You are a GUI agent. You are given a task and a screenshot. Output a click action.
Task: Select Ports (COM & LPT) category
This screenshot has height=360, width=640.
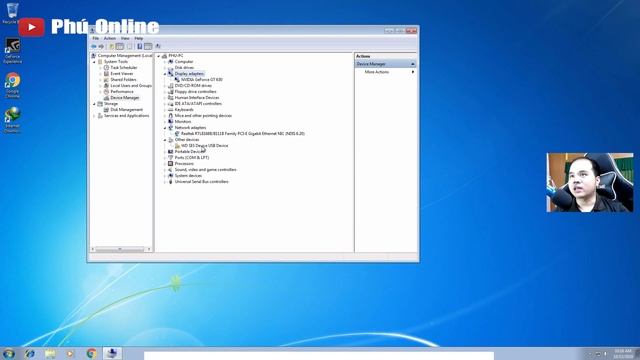[x=191, y=158]
